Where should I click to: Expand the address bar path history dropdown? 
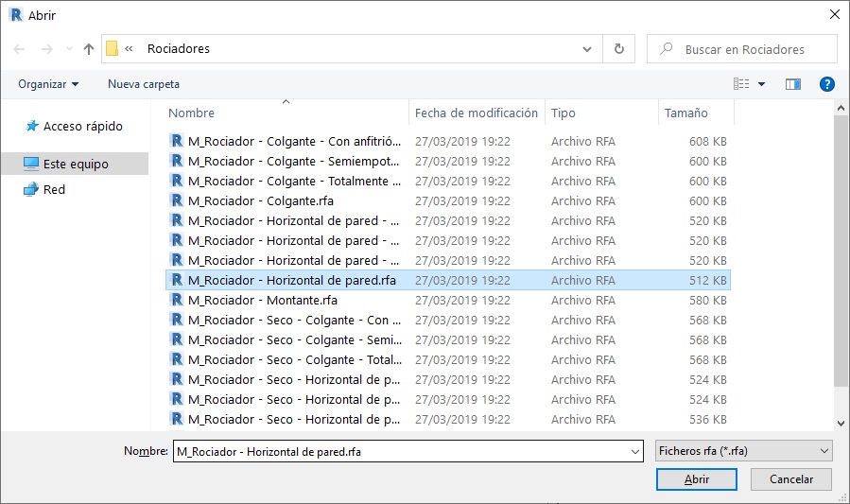tap(588, 49)
